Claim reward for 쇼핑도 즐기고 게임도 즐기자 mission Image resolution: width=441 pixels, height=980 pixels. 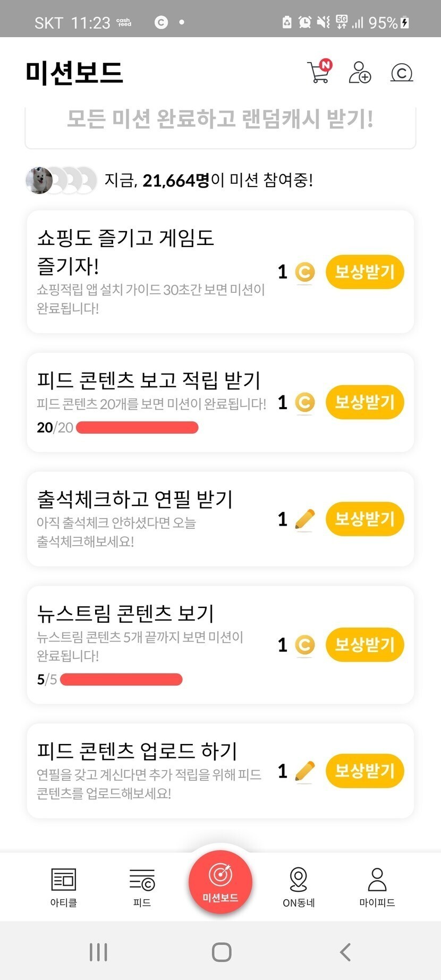click(364, 272)
